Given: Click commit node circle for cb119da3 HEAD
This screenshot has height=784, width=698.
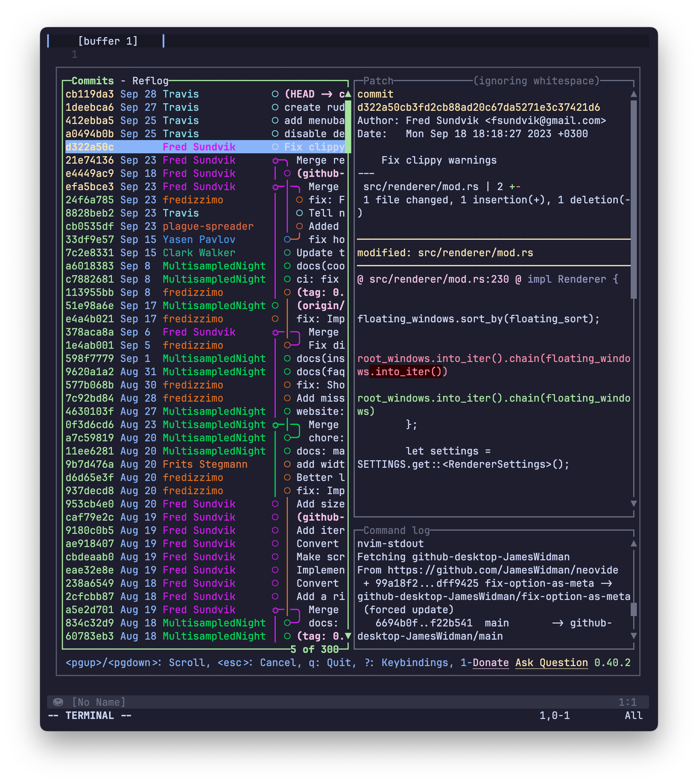Looking at the screenshot, I should [275, 94].
